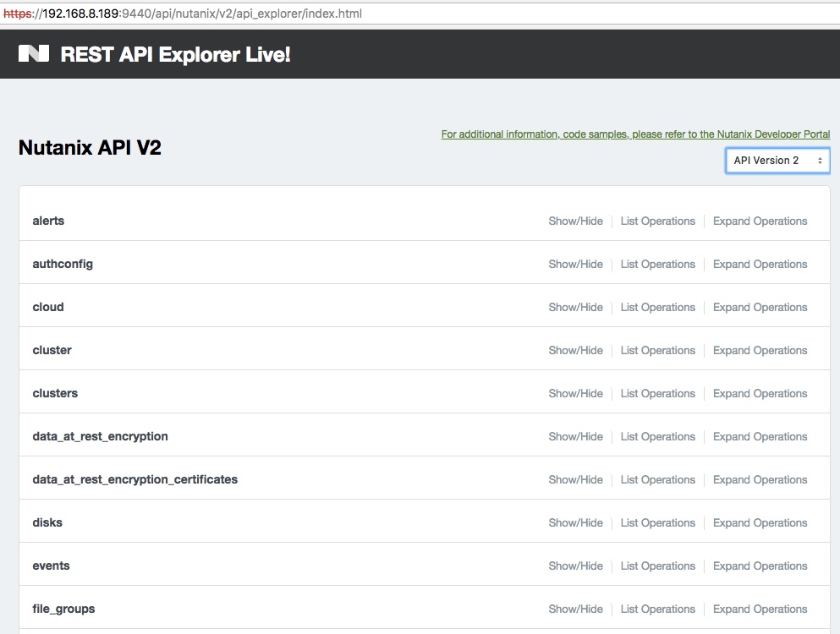Viewport: 840px width, 634px height.
Task: Expand Operations for the disks API
Action: 759,522
